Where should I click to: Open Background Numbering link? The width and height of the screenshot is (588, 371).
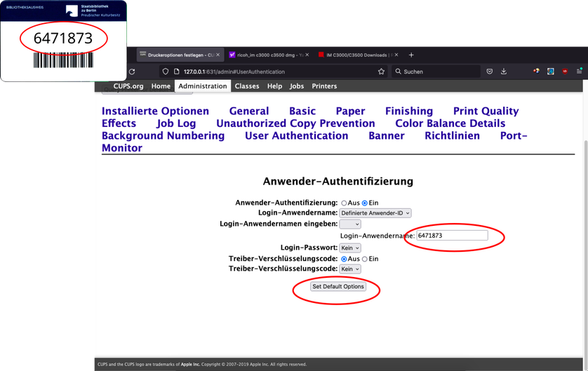tap(163, 135)
